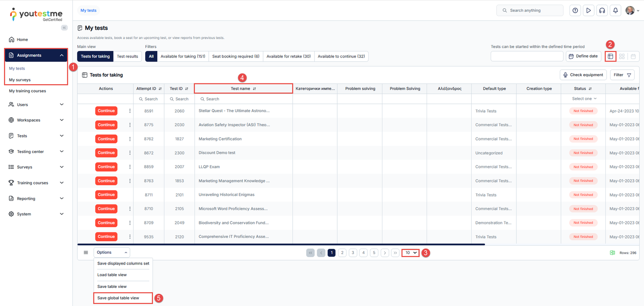
Task: Continue the Marketing Certification test
Action: point(106,139)
